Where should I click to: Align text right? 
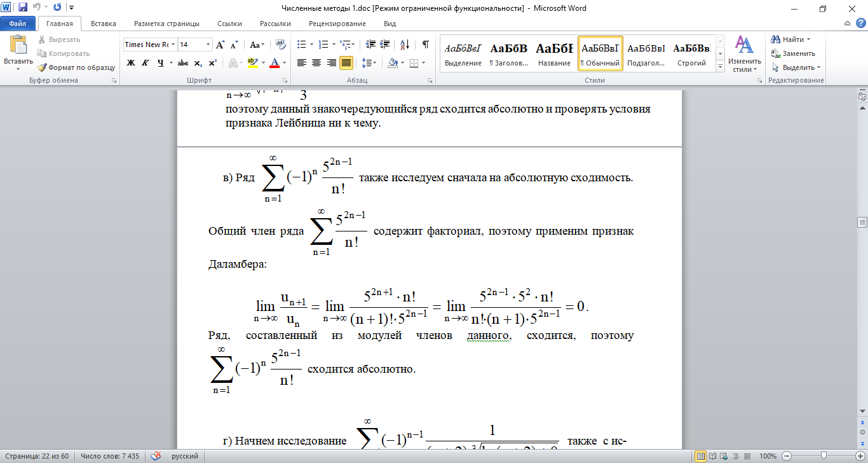coord(331,63)
